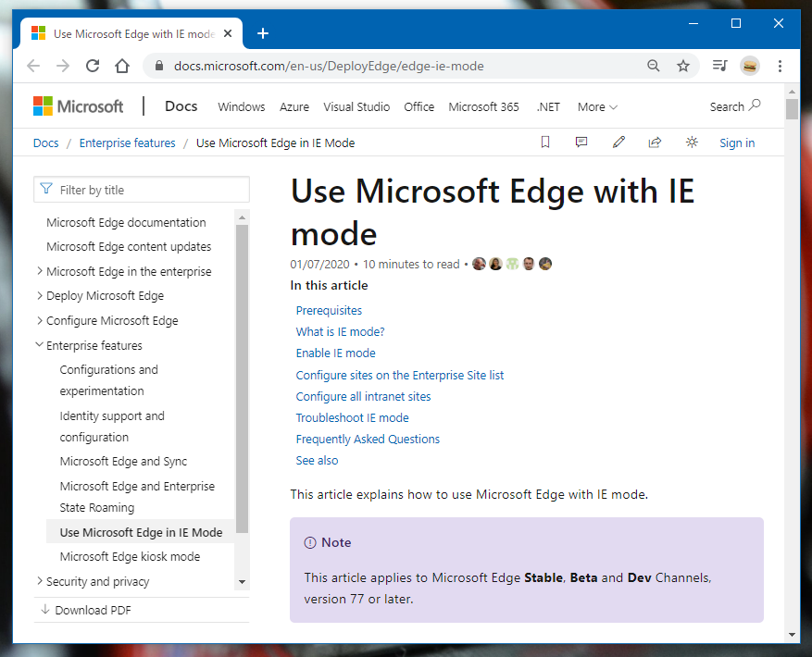
Task: Jump to See also section
Action: pyautogui.click(x=317, y=460)
